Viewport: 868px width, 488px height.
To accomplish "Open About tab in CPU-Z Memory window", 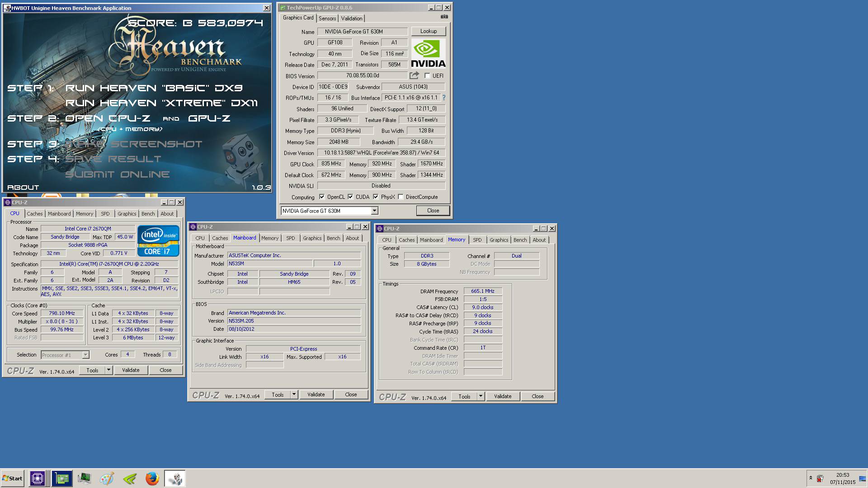I will [539, 240].
